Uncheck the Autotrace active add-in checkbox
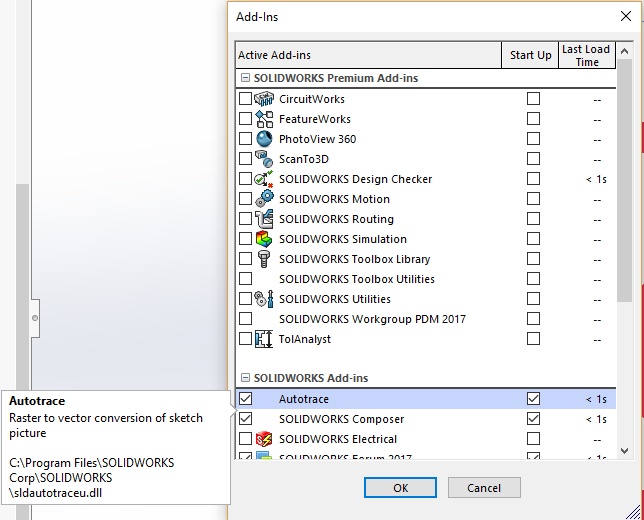 point(246,398)
